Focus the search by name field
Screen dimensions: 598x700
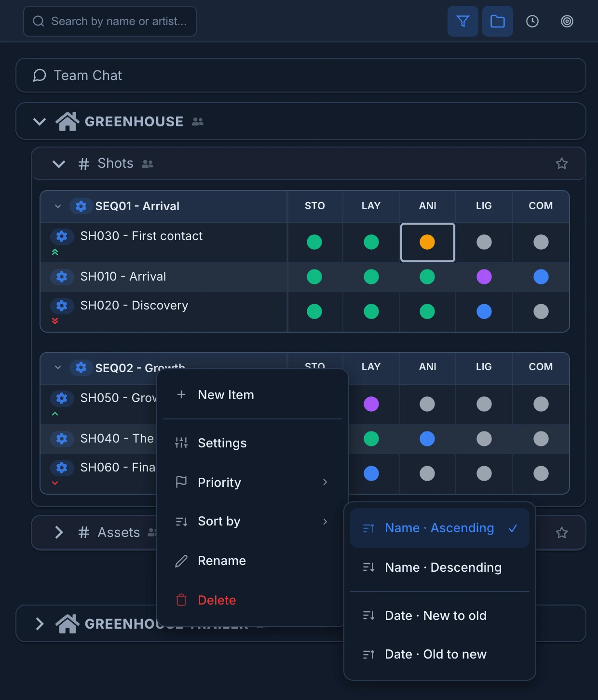(x=110, y=21)
